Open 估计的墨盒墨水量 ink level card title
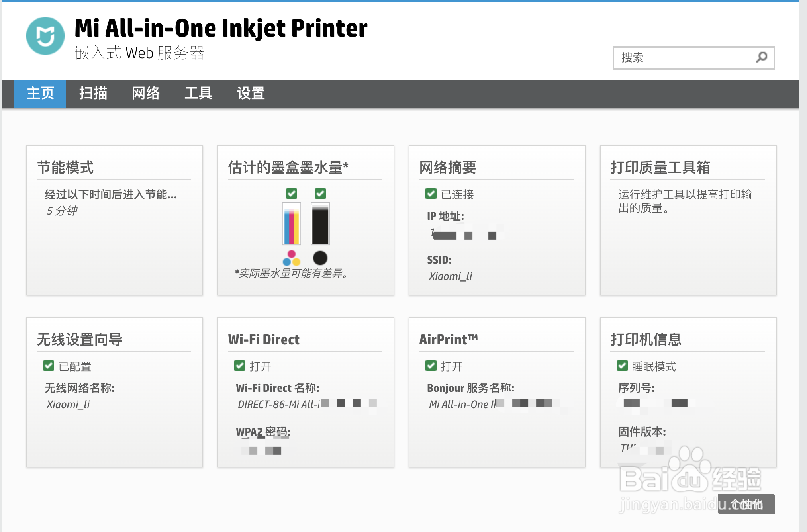Screen dimensions: 807x532 [288, 168]
